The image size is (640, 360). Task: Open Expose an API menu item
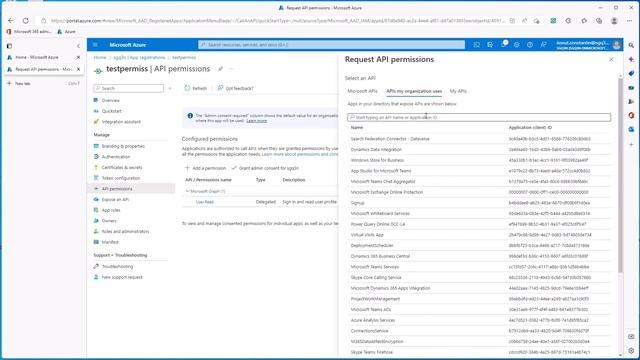coord(115,200)
